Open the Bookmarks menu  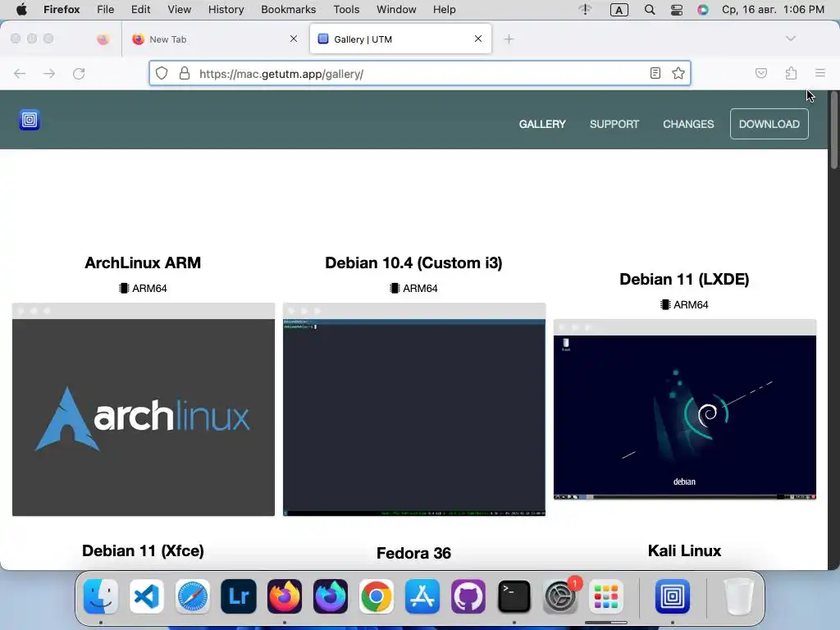point(288,10)
